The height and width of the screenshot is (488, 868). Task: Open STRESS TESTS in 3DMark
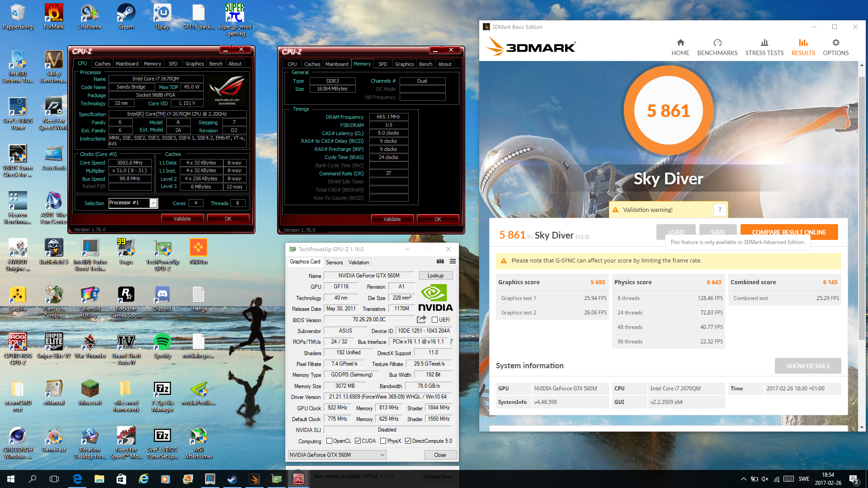764,47
